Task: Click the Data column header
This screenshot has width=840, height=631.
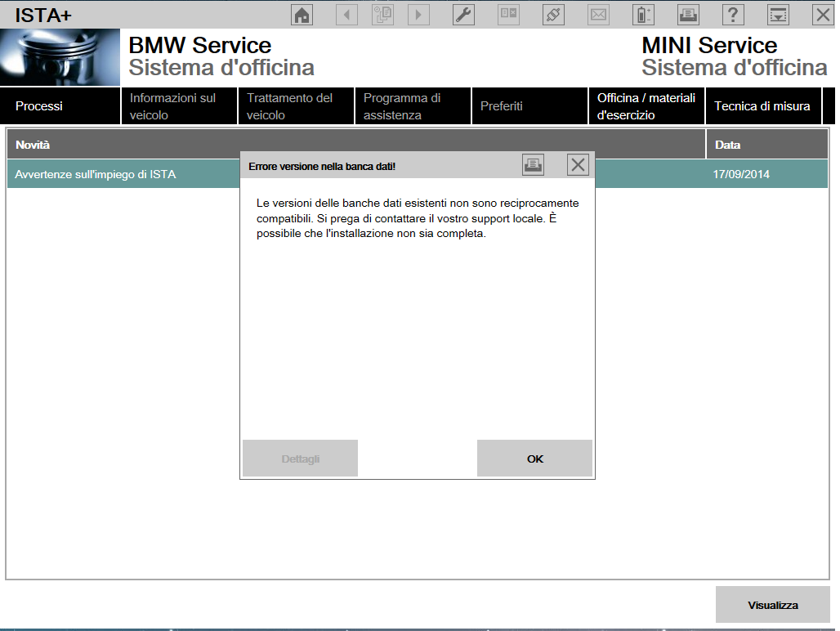Action: (x=767, y=145)
